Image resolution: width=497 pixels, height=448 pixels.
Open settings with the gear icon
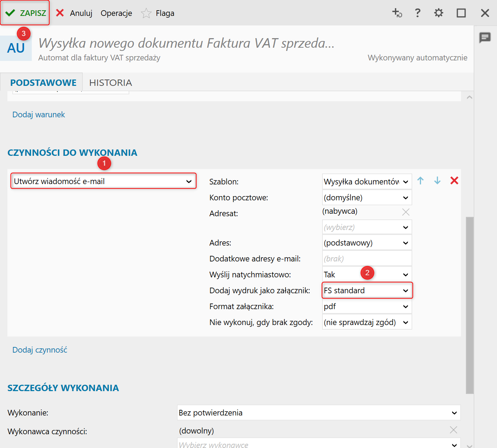[438, 13]
